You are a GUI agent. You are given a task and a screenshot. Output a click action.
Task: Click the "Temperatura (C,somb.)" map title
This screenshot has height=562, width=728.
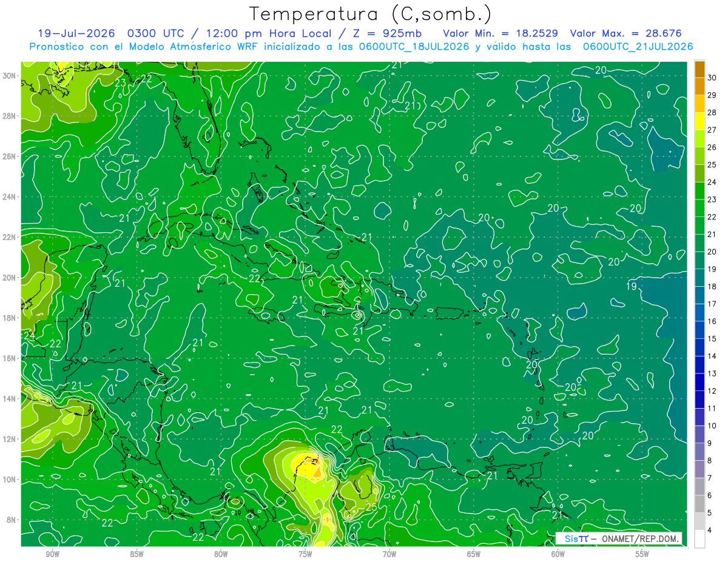371,14
